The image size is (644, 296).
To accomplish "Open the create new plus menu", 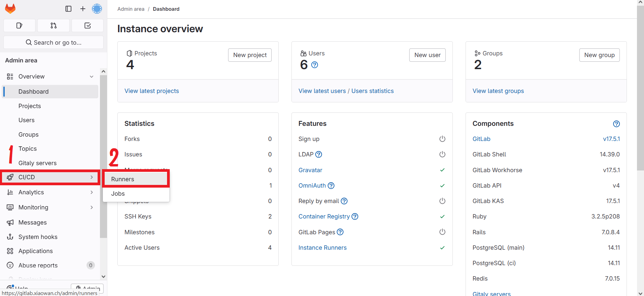I will (83, 9).
